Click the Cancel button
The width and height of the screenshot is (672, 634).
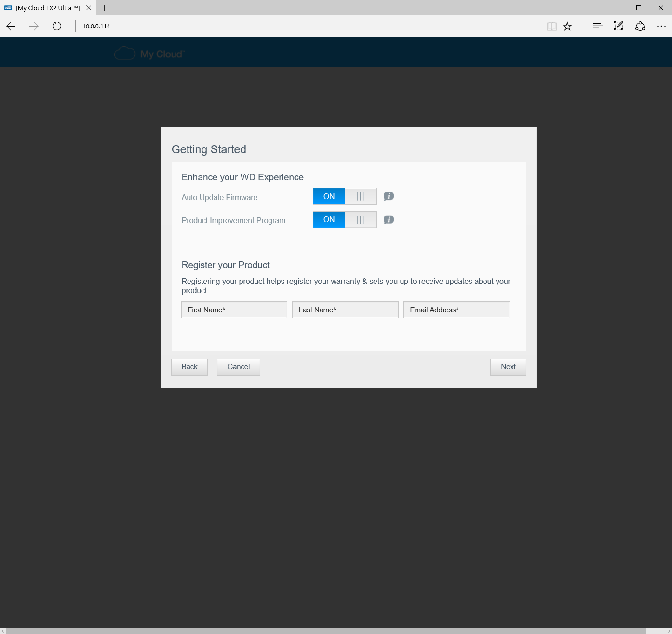coord(239,367)
